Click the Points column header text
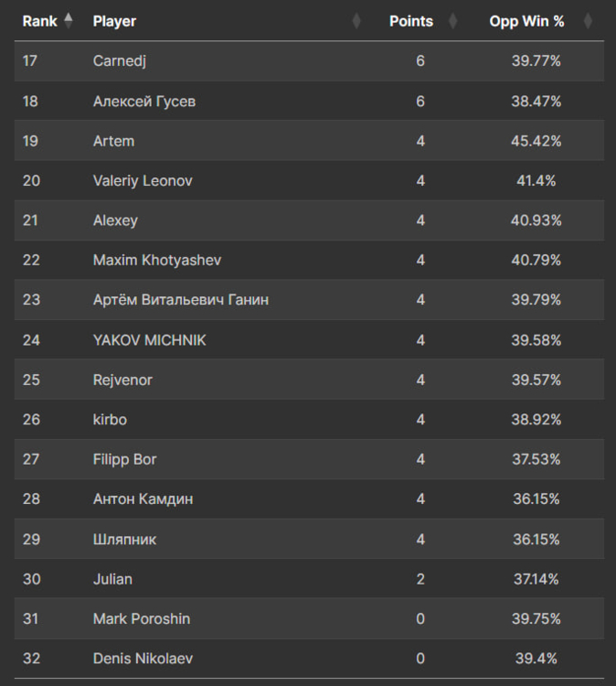This screenshot has height=686, width=616. (x=411, y=21)
